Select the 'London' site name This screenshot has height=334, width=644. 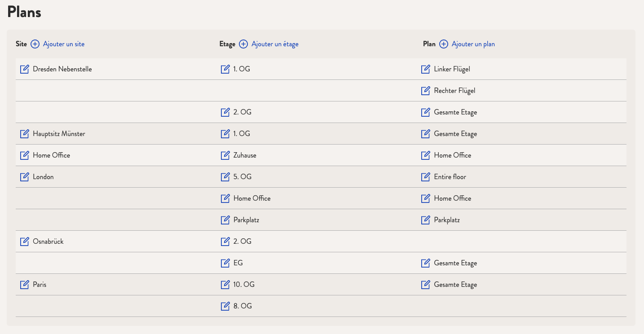[43, 177]
